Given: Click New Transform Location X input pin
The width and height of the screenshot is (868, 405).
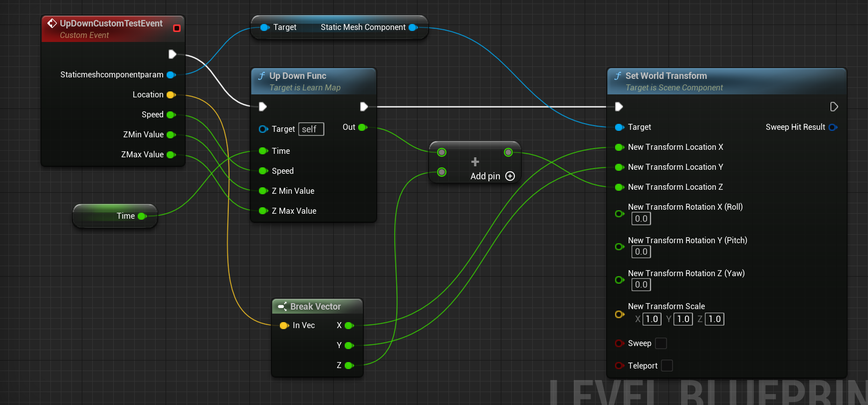Looking at the screenshot, I should click(x=620, y=147).
